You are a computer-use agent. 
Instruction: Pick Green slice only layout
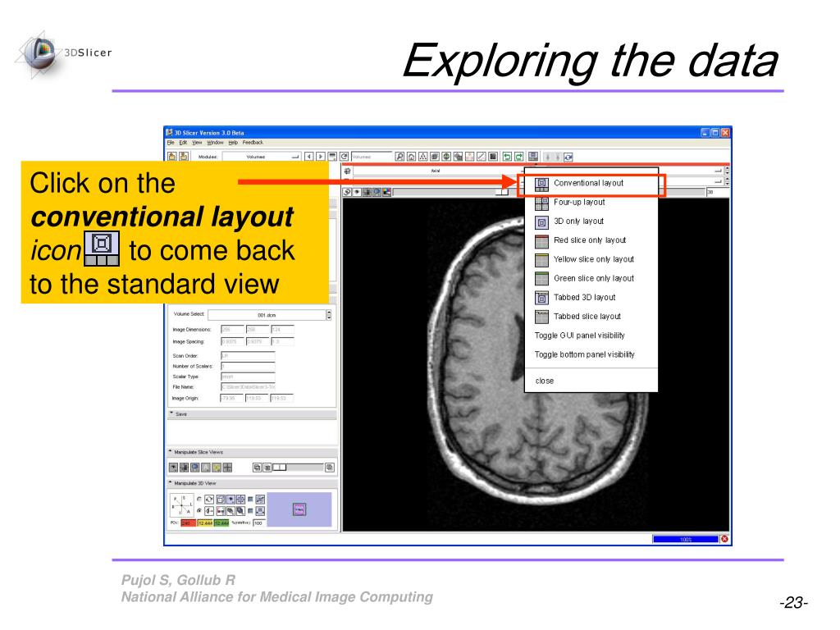tap(591, 279)
